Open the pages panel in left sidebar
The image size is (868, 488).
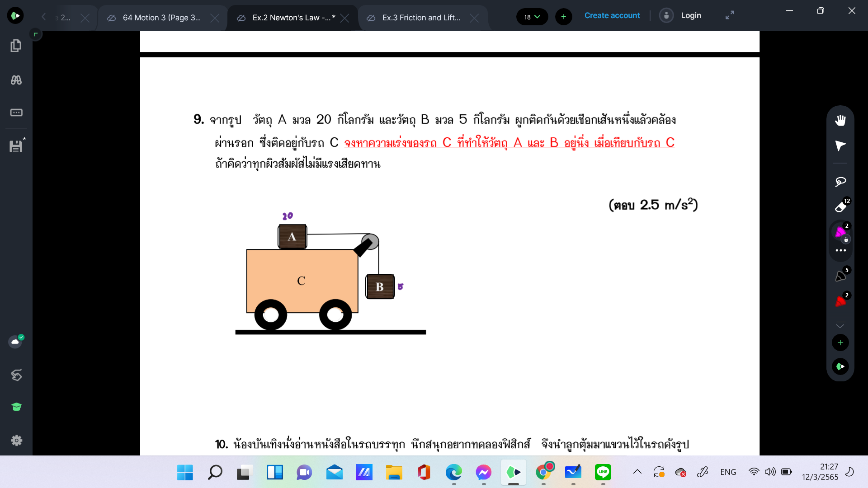click(x=16, y=46)
